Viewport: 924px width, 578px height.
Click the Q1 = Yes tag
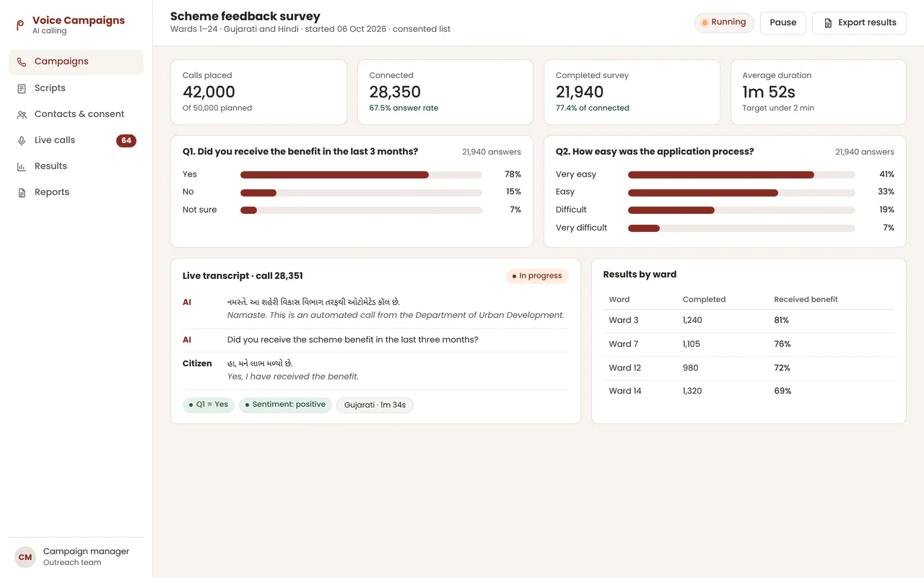(209, 405)
